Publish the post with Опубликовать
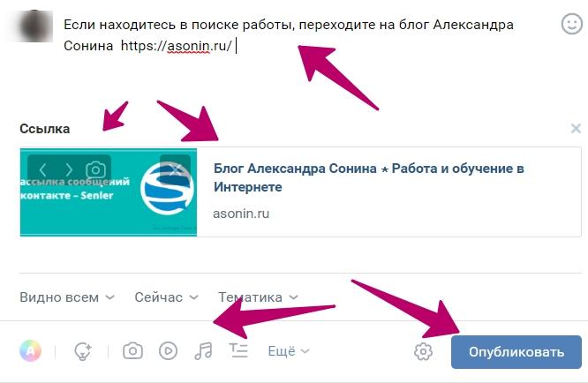Viewport: 588px width, 383px height. [x=516, y=352]
